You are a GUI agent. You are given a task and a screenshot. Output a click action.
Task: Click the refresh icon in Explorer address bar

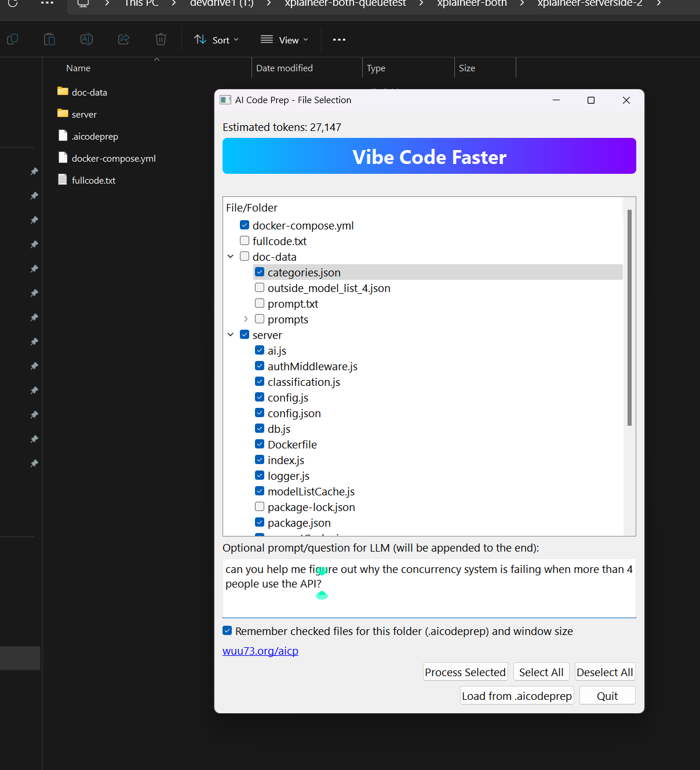13,3
